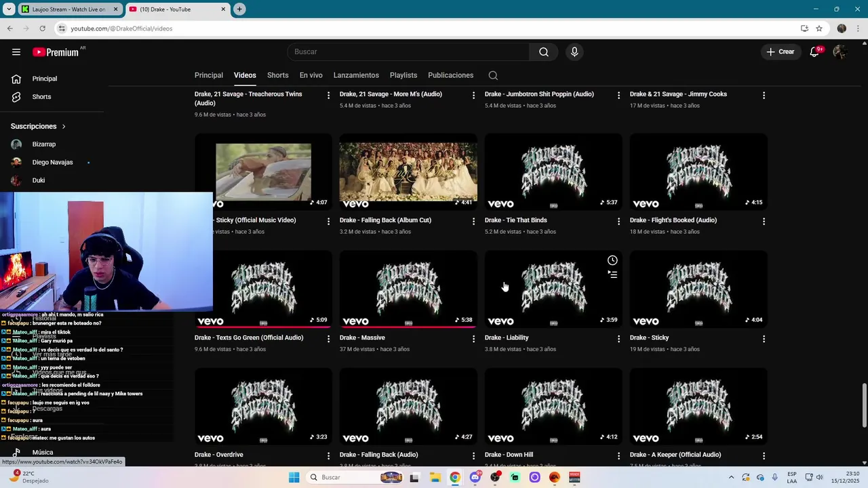This screenshot has width=868, height=488.
Task: Click the page vertical scrollbar thumb
Action: pos(864,405)
